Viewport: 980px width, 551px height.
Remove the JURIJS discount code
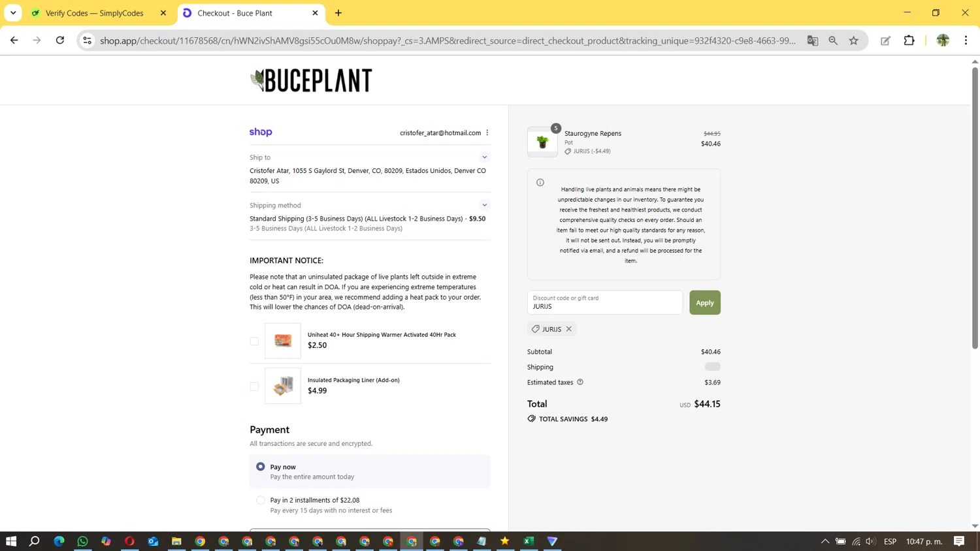569,329
